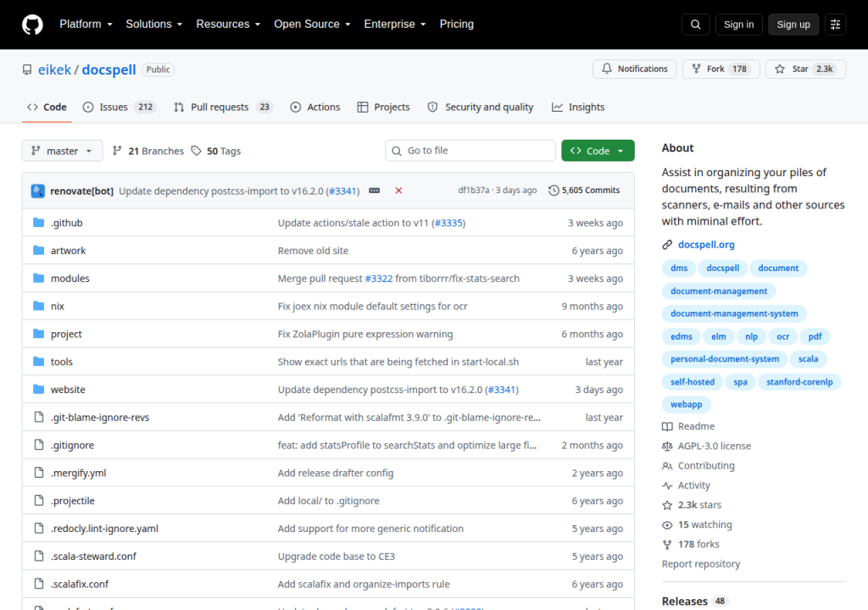Image resolution: width=868 pixels, height=610 pixels.
Task: Open the Report repository link
Action: 701,564
